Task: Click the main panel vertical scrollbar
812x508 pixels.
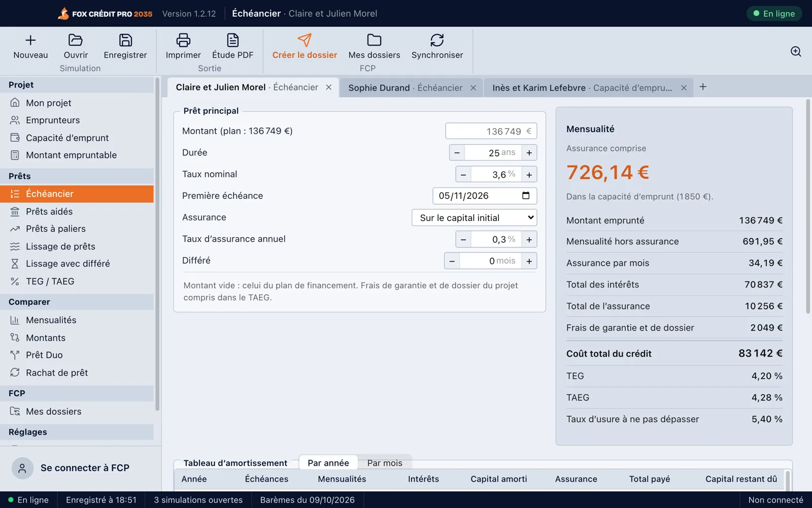Action: coord(808,206)
